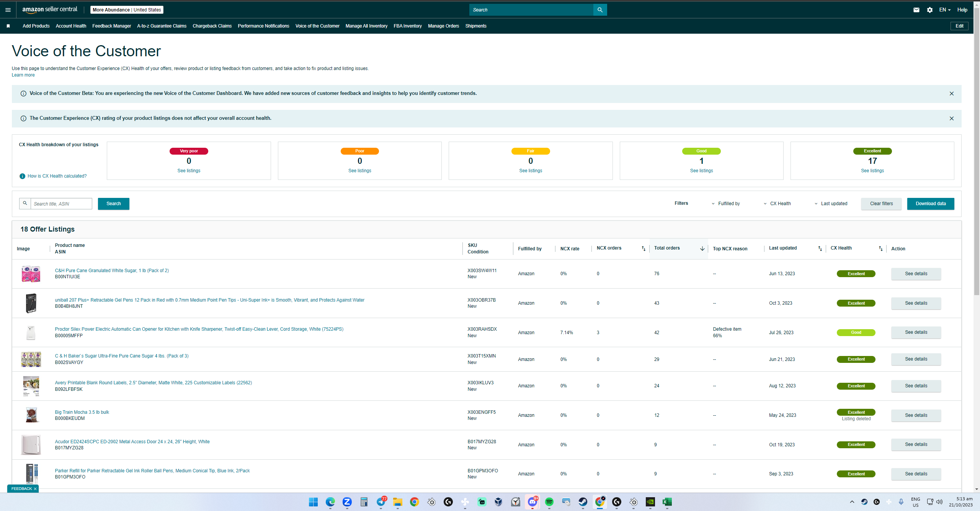Open Avery Printable Blank Round Labels product link
Image resolution: width=980 pixels, height=511 pixels.
[154, 383]
